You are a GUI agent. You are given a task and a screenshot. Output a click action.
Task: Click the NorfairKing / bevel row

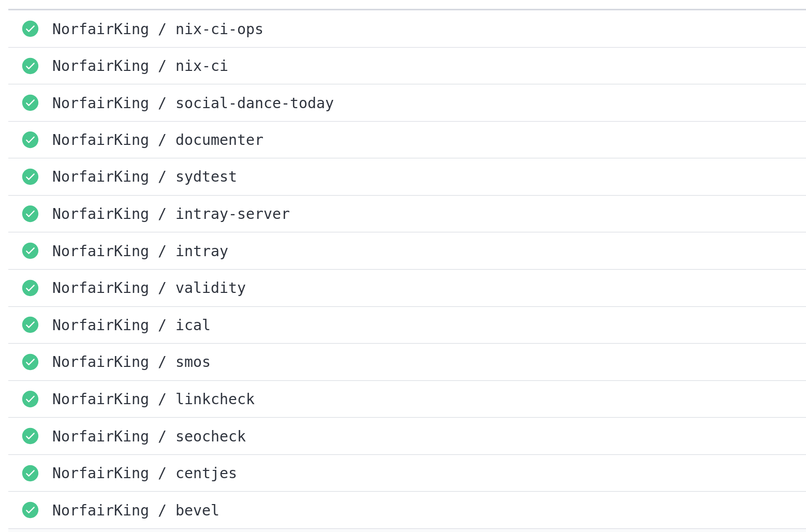tap(135, 510)
